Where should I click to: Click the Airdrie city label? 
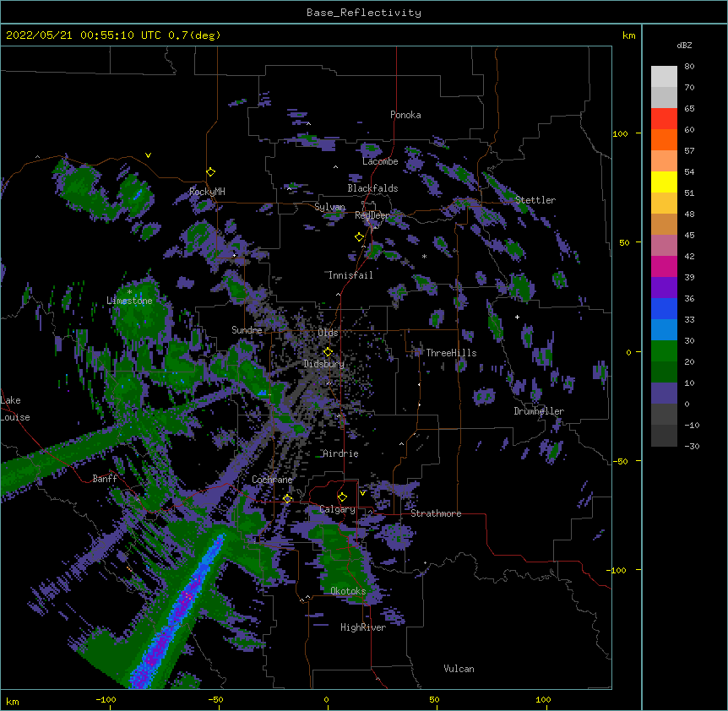tap(341, 453)
